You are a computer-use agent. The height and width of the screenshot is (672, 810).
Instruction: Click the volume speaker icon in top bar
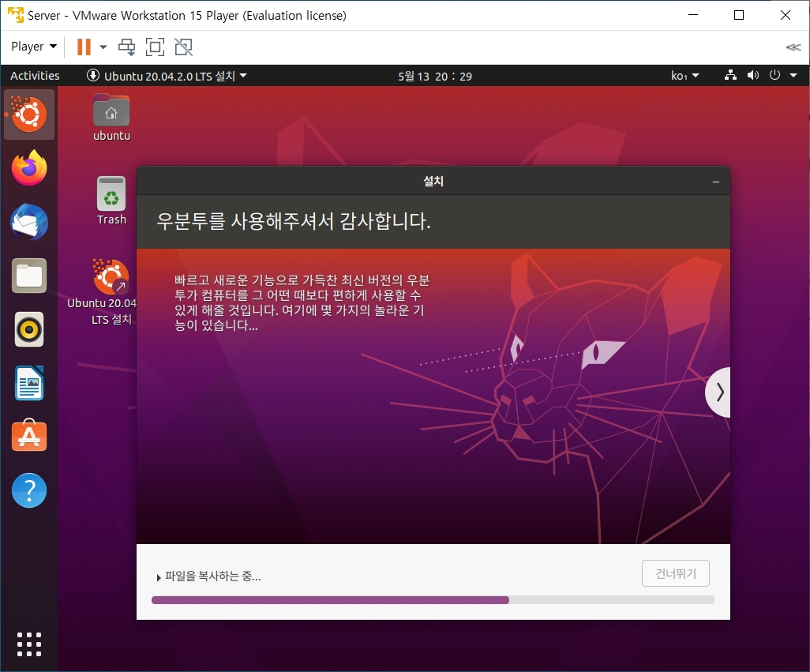pos(752,76)
